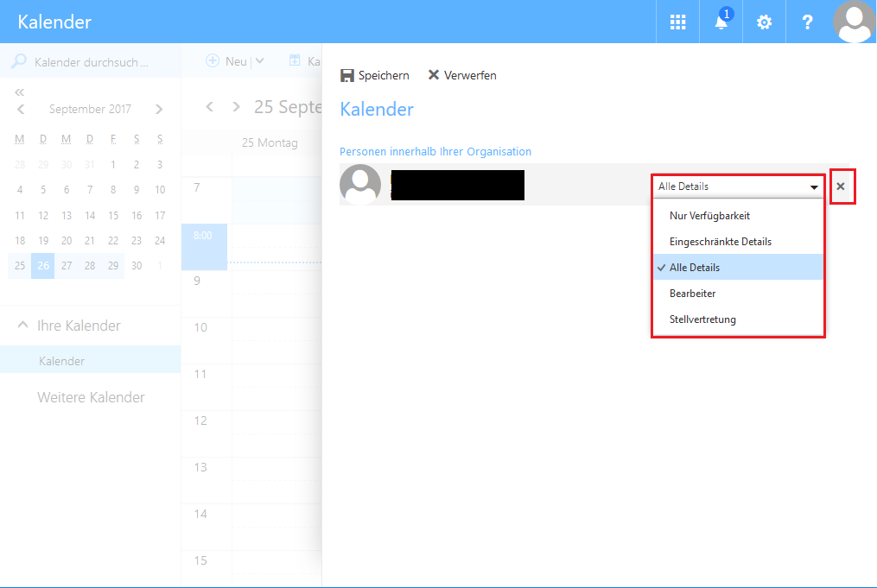
Task: Click the Neu plus icon
Action: pos(213,60)
